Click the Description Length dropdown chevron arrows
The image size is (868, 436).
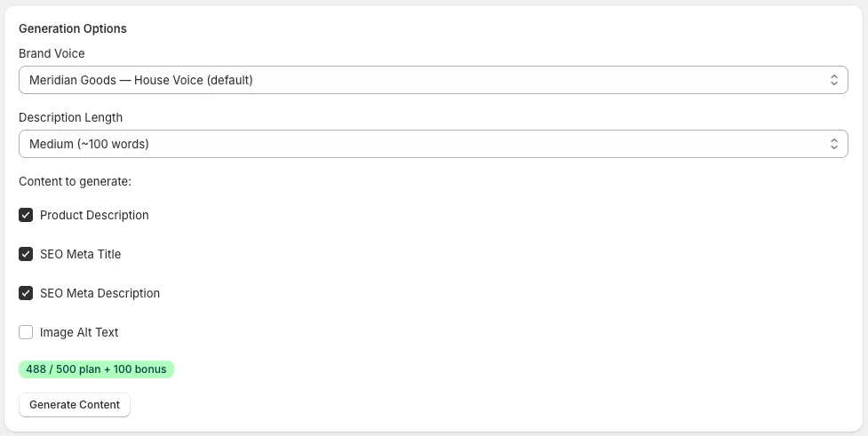(833, 144)
